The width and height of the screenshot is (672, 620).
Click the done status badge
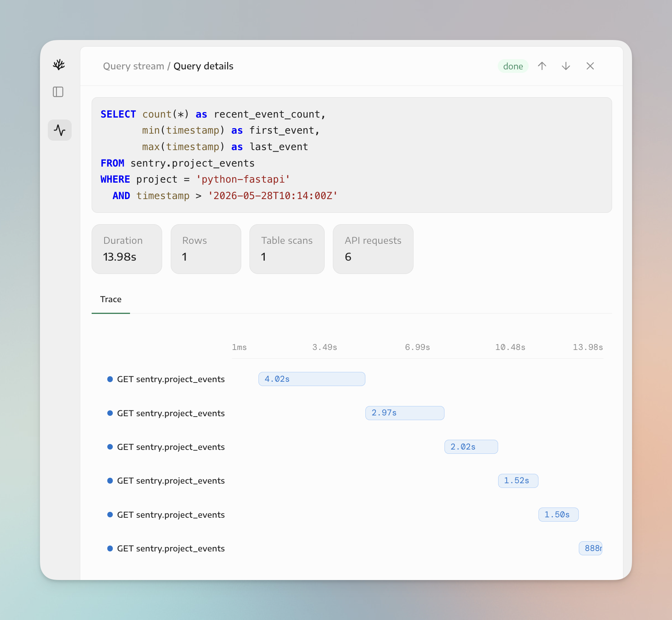click(x=513, y=66)
